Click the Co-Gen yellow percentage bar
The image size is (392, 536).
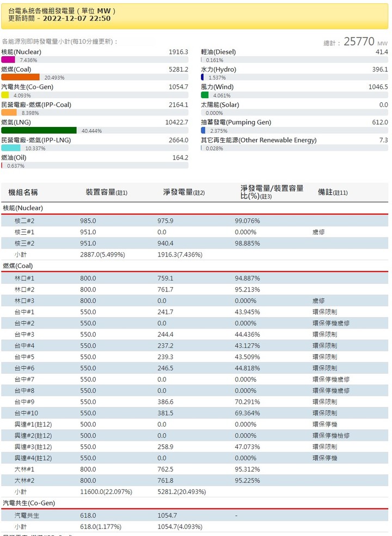coord(5,95)
